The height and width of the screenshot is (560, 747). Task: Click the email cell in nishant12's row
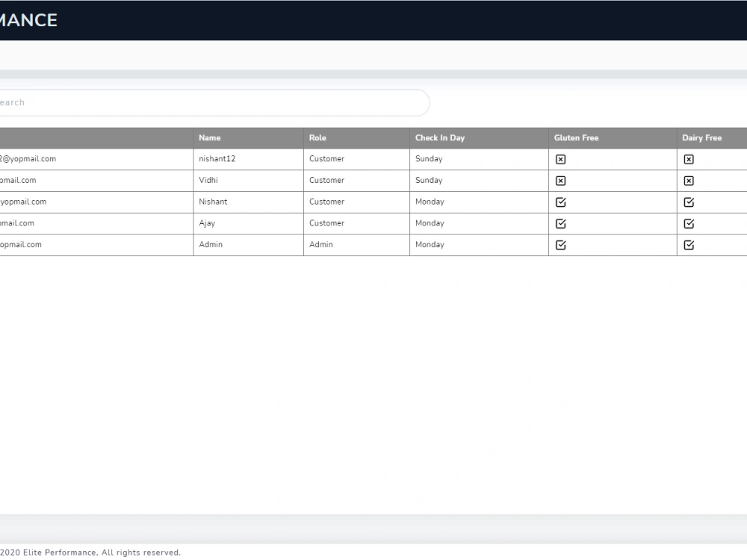pos(96,160)
